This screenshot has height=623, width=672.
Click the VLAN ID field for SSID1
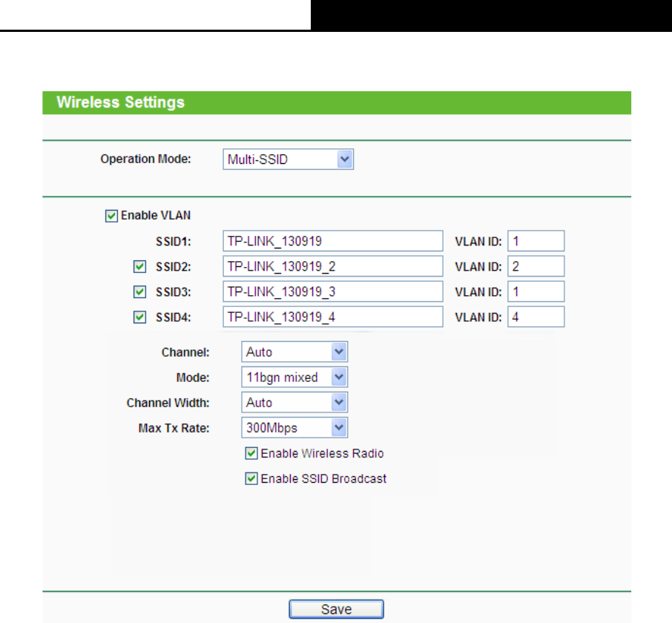[536, 241]
